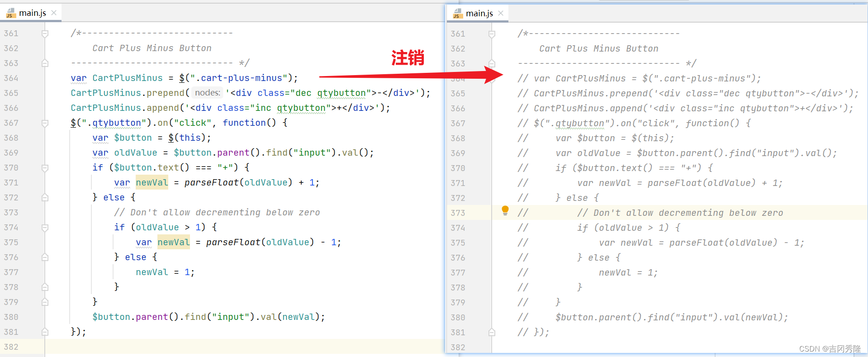Click commented '// var CartPlusMinus' line in right editor

pyautogui.click(x=639, y=78)
